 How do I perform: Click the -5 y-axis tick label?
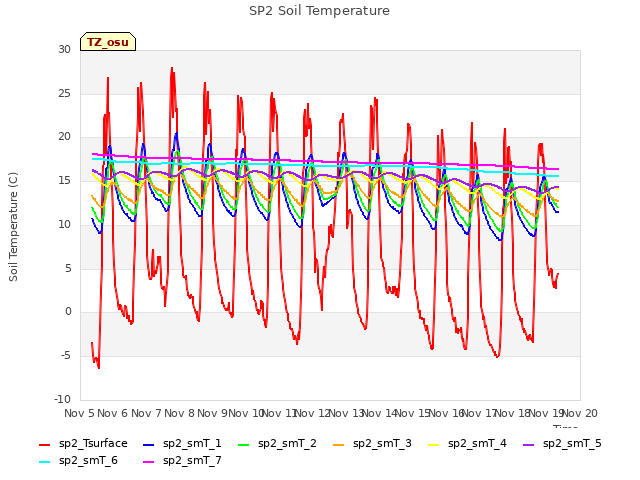pos(66,356)
